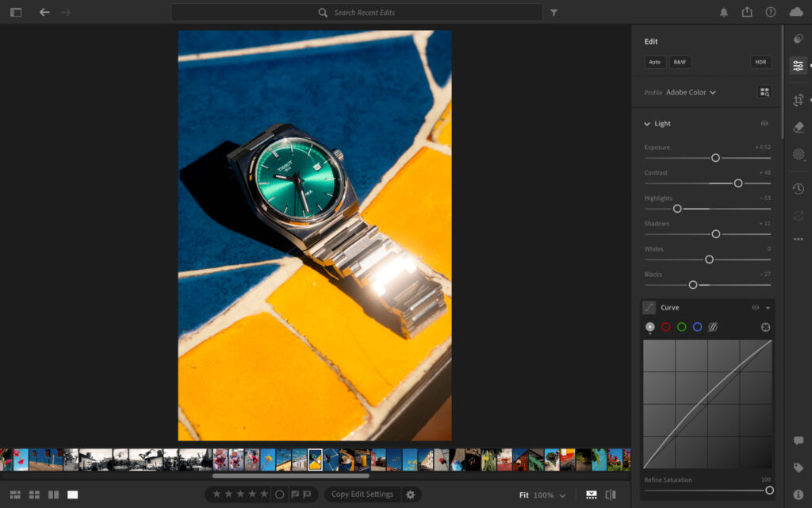Select the Crop tool in the right sidebar
Image resolution: width=812 pixels, height=508 pixels.
[798, 99]
